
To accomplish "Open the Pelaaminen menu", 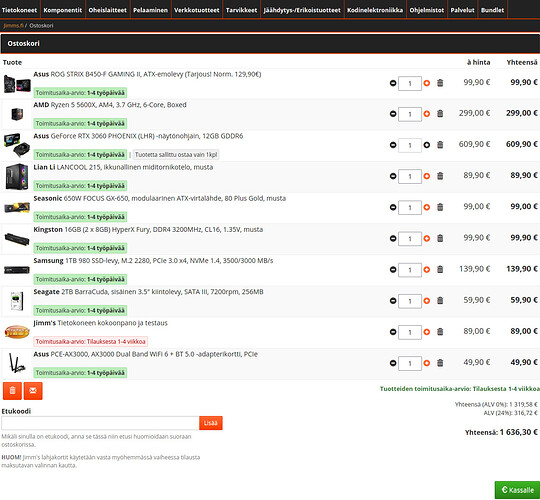I will (x=150, y=10).
